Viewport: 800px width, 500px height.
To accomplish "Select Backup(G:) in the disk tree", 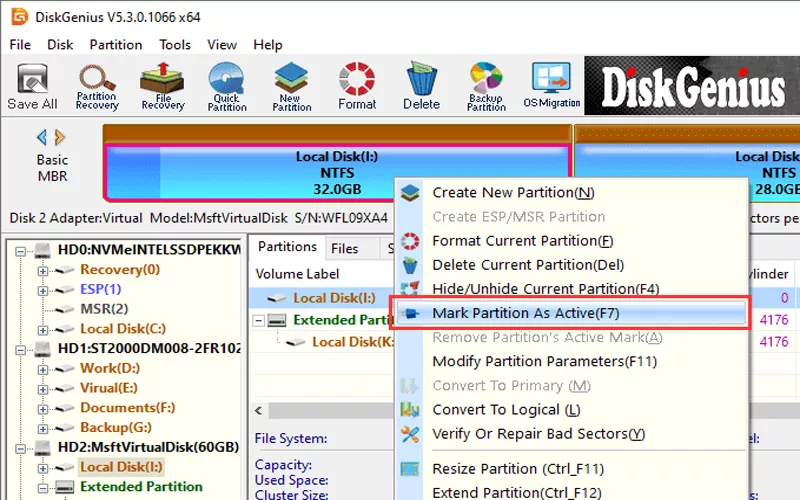I will (116, 428).
